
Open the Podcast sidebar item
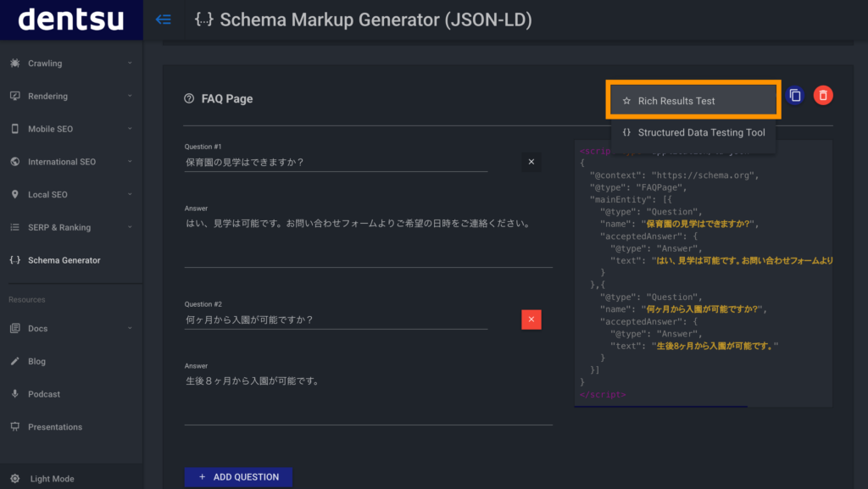click(71, 394)
